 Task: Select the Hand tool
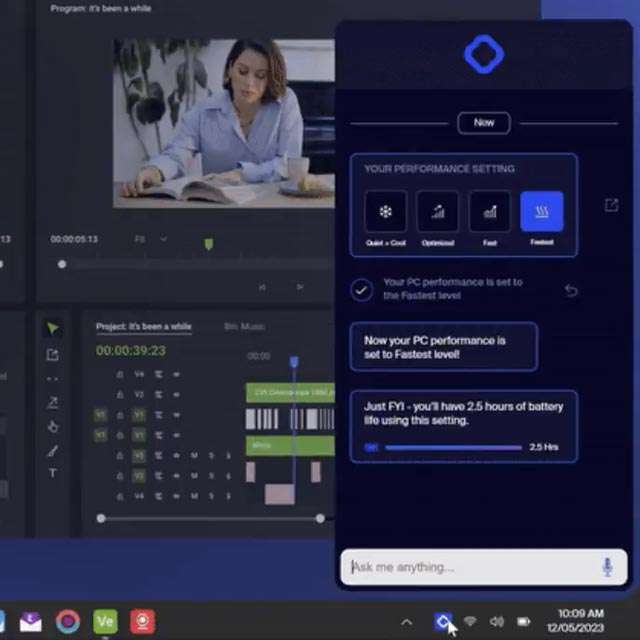[53, 427]
